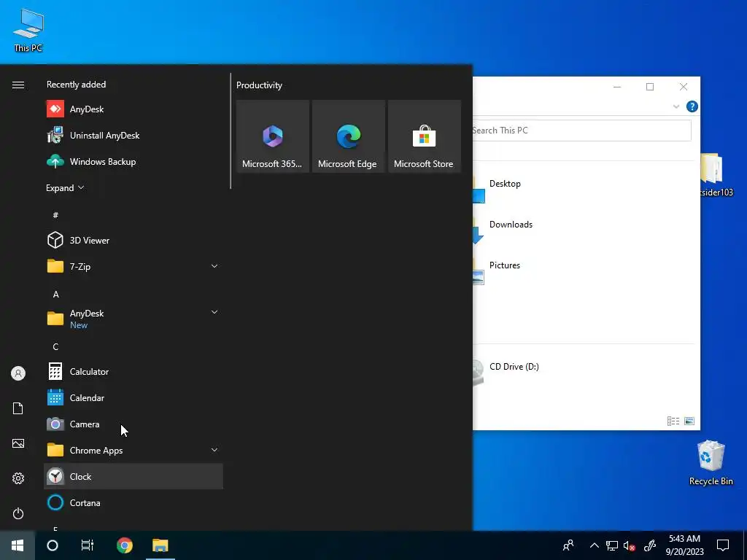
Task: Open Calculator app
Action: (x=133, y=371)
